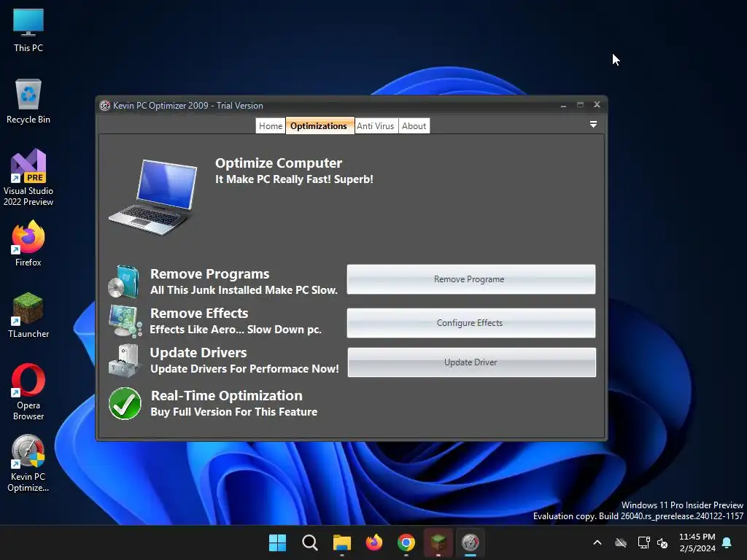
Task: Switch to the Anti Virus tab
Action: tap(376, 125)
